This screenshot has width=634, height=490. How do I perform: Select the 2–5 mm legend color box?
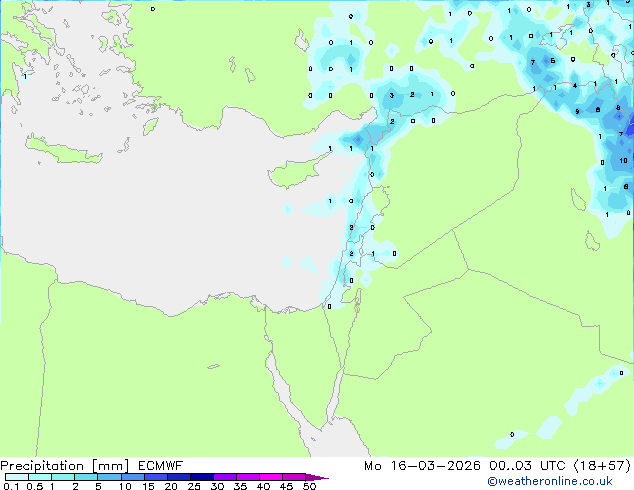tap(86, 477)
